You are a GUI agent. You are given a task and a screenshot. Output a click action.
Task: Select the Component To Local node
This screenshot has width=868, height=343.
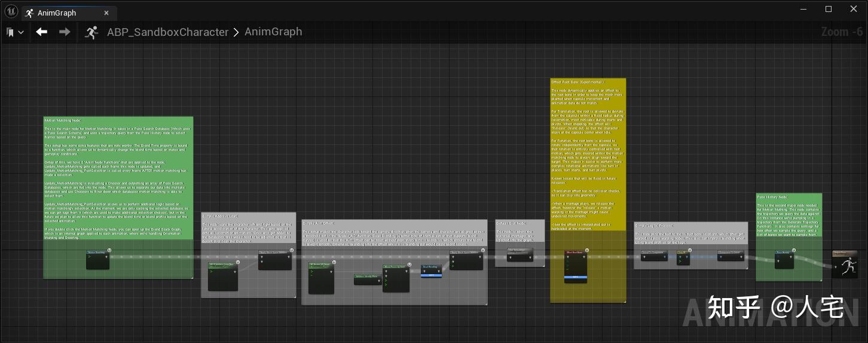[x=731, y=255]
